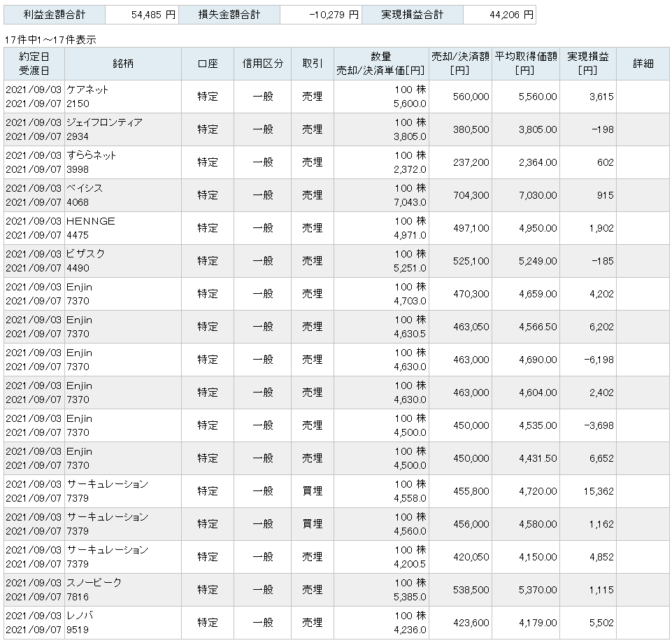672x643 pixels.
Task: Click ビザスク realized loss -185
Action: tap(603, 261)
